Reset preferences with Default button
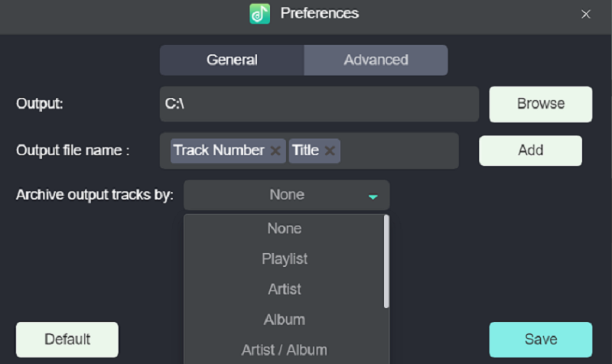The width and height of the screenshot is (612, 364). coord(67,340)
